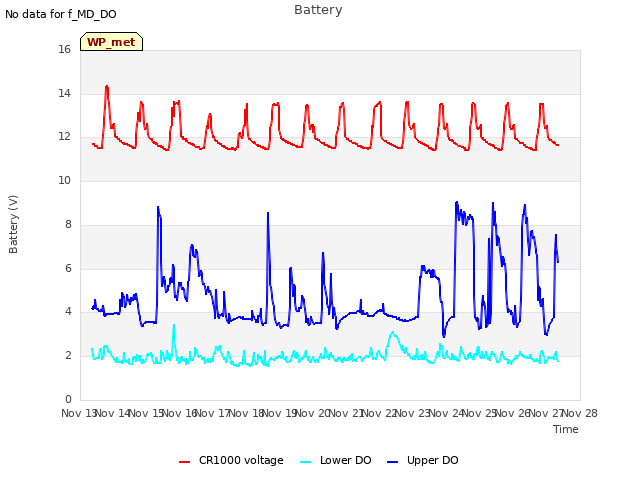Click the y-axis value 0

[x=68, y=399]
